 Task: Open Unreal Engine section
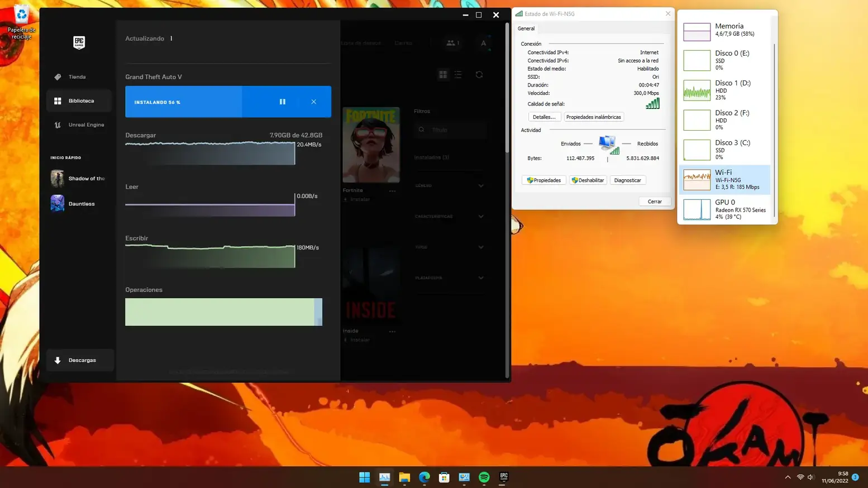tap(79, 125)
